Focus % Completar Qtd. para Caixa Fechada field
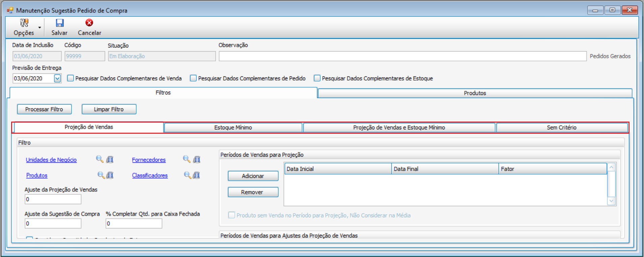This screenshot has height=257, width=644. (134, 223)
